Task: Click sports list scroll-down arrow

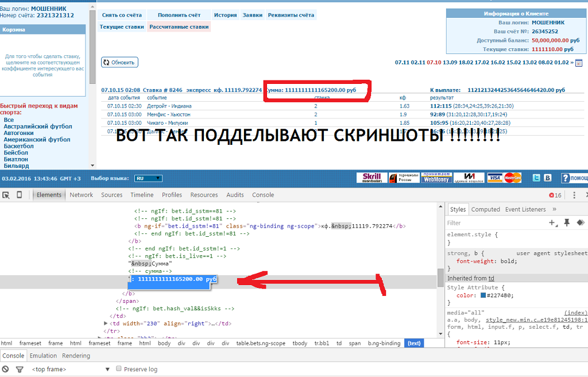Action: 92,165
